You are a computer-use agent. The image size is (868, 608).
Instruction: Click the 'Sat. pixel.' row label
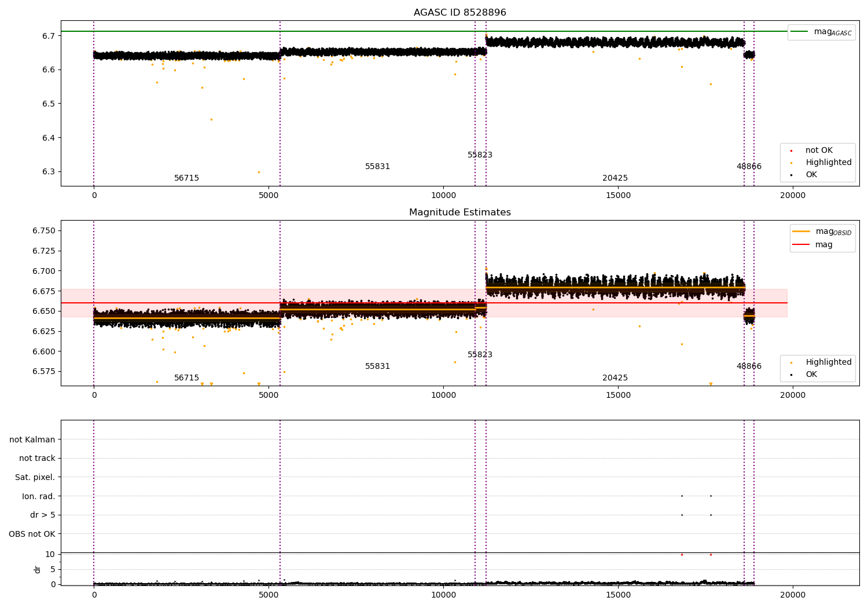click(35, 478)
